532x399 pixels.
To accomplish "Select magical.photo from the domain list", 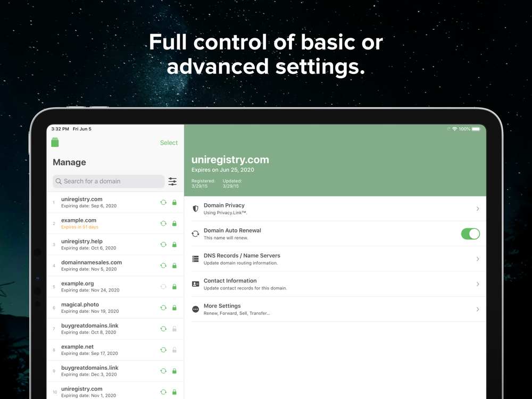I will (x=115, y=307).
